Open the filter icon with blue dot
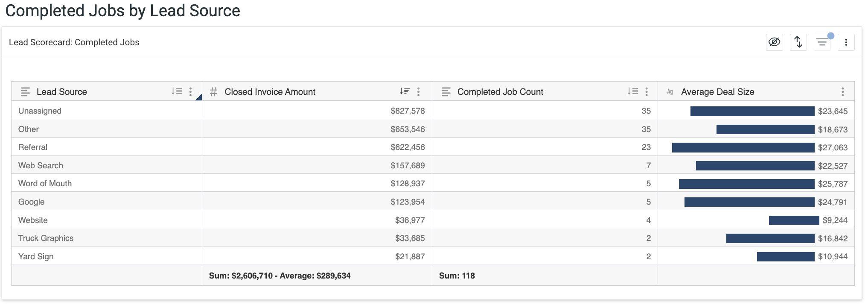This screenshot has height=305, width=868. [822, 42]
